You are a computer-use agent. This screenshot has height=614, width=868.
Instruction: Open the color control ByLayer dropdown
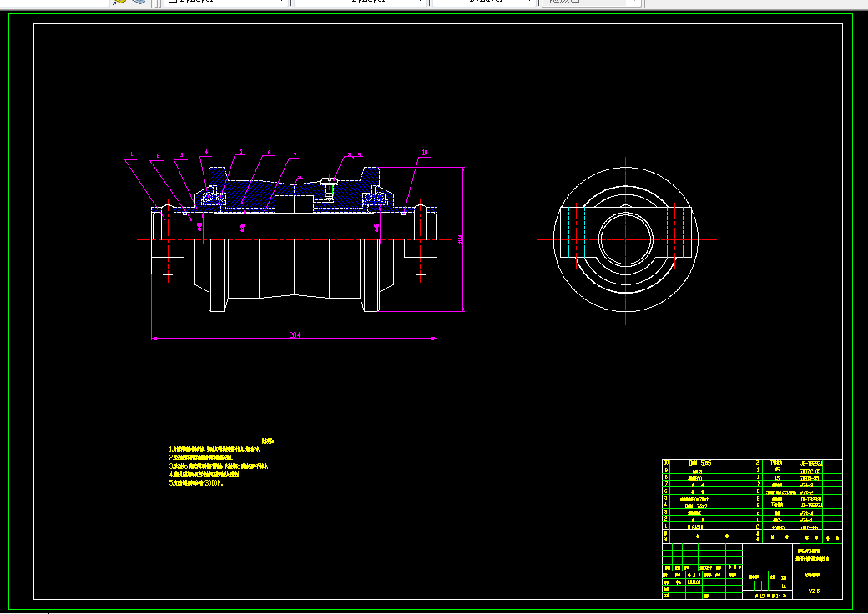226,2
